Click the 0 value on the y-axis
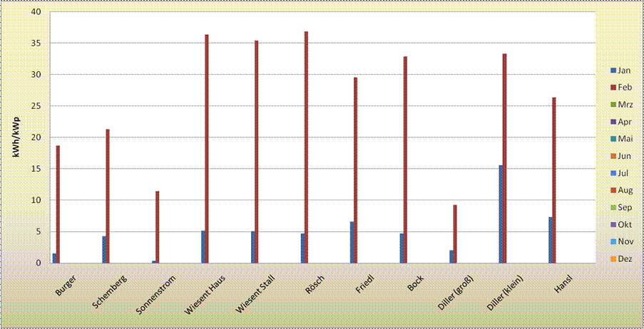 (39, 263)
